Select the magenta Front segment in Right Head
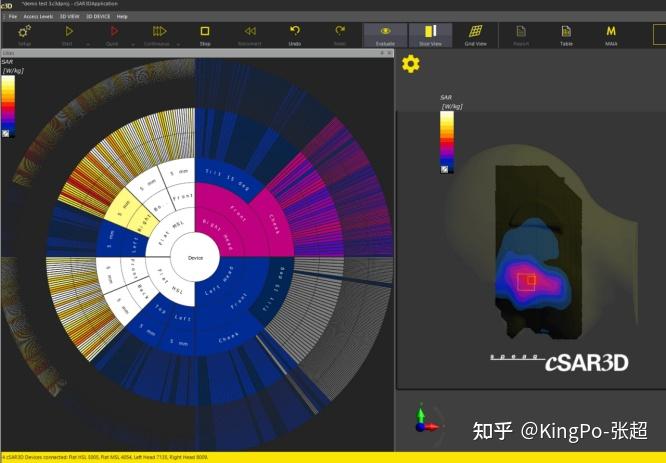 [238, 213]
